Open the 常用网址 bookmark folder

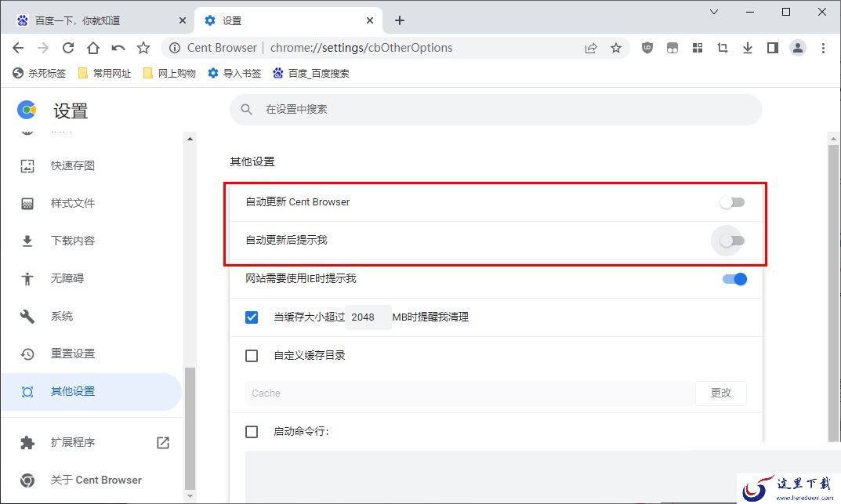[104, 73]
